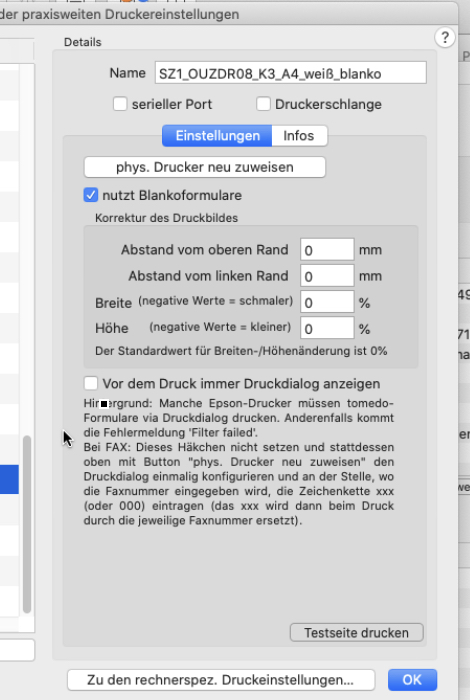Switch to the Infos tab
470x700 pixels.
point(299,136)
